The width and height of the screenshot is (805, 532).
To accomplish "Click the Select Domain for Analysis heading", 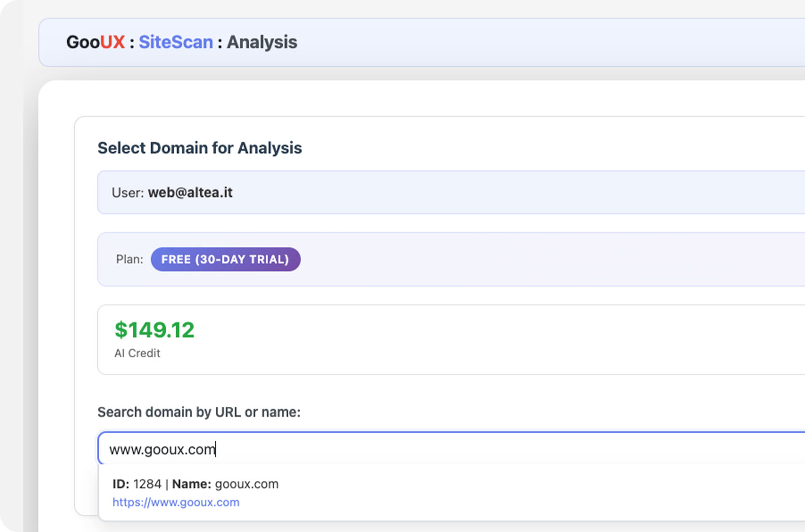I will pos(200,148).
